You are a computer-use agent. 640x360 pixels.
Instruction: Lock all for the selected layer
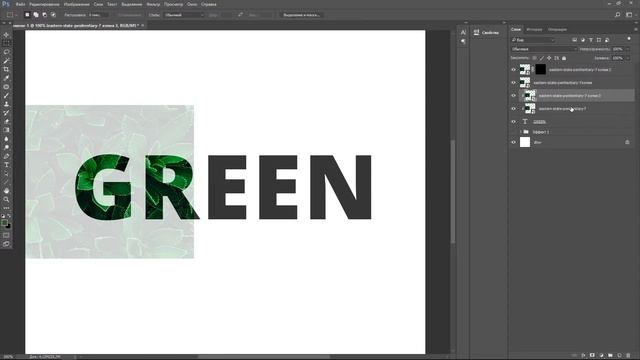564,58
